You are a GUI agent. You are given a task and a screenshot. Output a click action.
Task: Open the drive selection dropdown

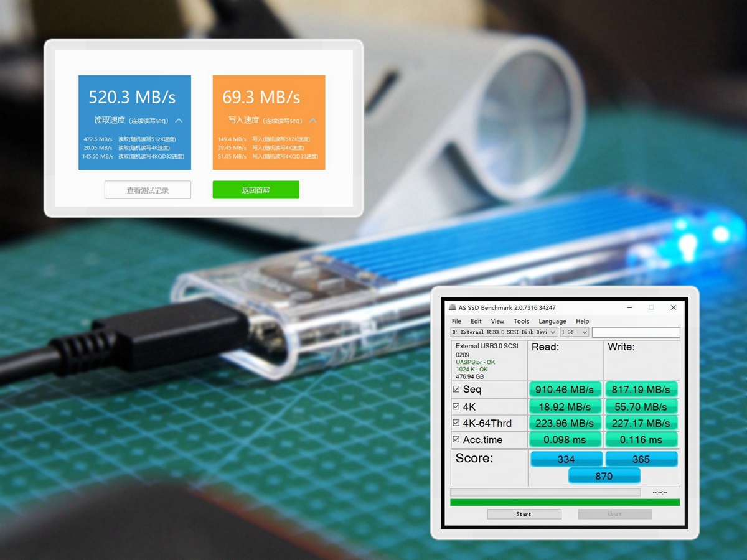tap(504, 332)
